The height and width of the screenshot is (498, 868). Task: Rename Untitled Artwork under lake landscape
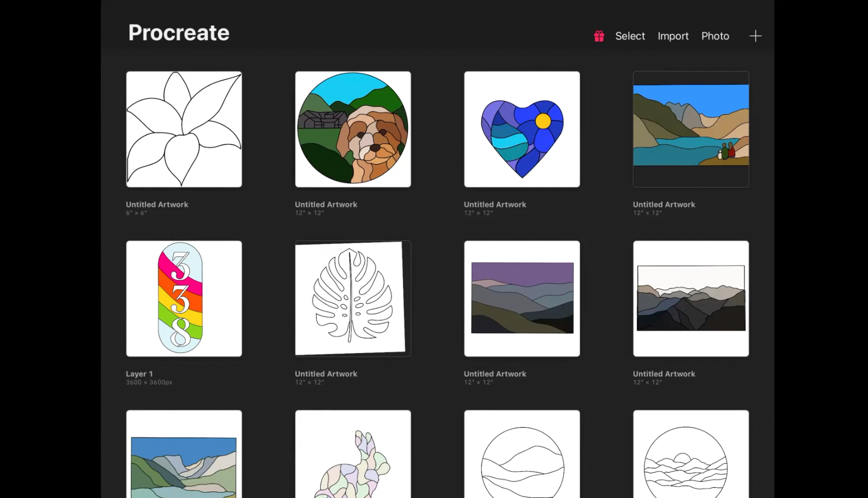point(664,204)
